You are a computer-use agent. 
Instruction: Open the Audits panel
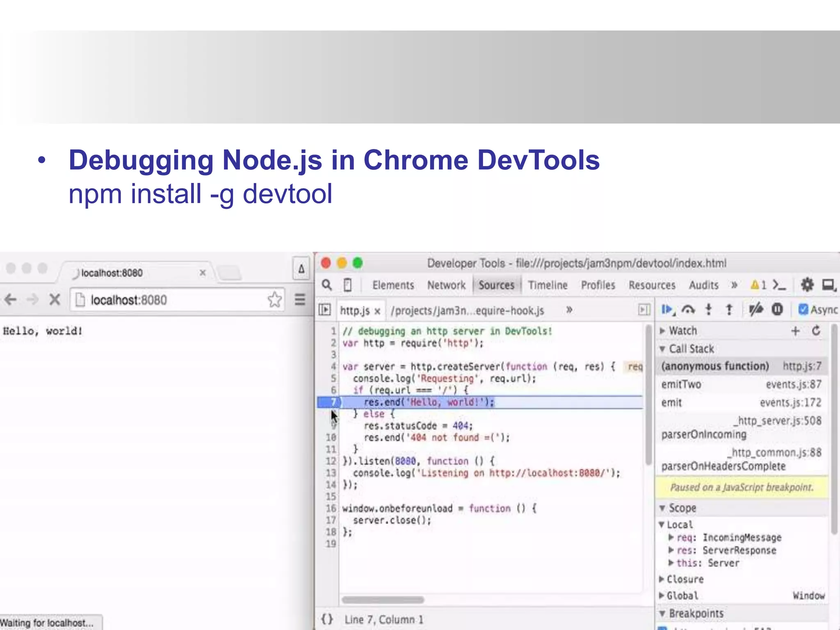click(704, 285)
